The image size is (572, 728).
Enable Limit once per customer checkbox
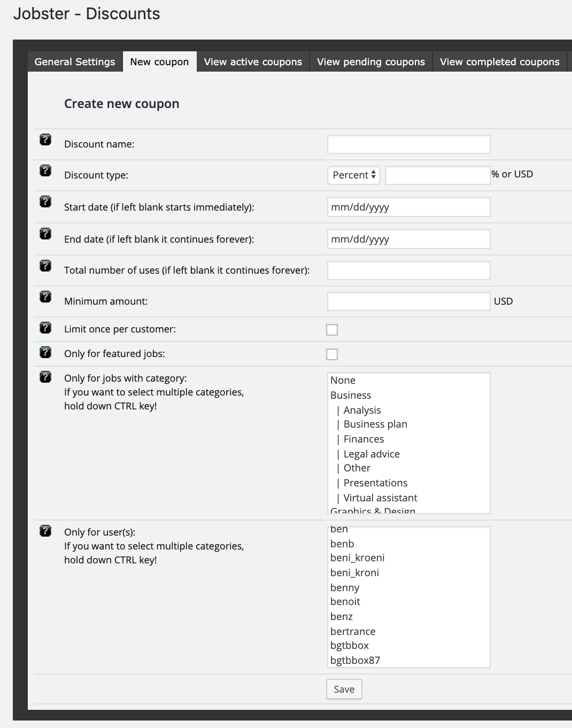[332, 330]
